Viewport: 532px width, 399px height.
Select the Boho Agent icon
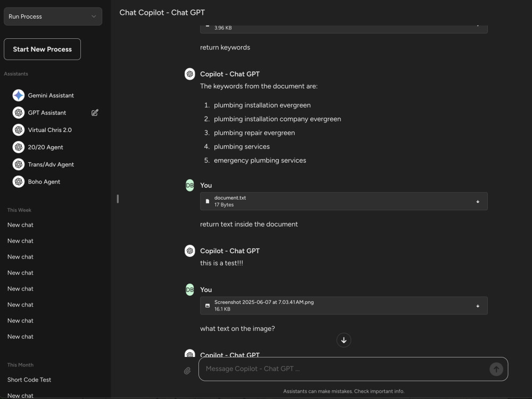coord(18,182)
